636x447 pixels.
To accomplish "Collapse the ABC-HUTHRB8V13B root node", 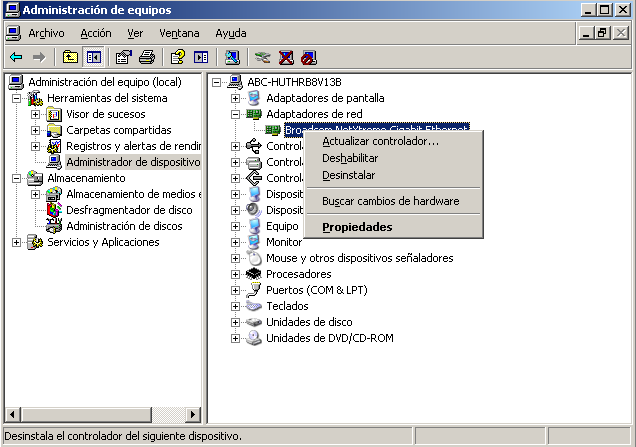I will (217, 82).
